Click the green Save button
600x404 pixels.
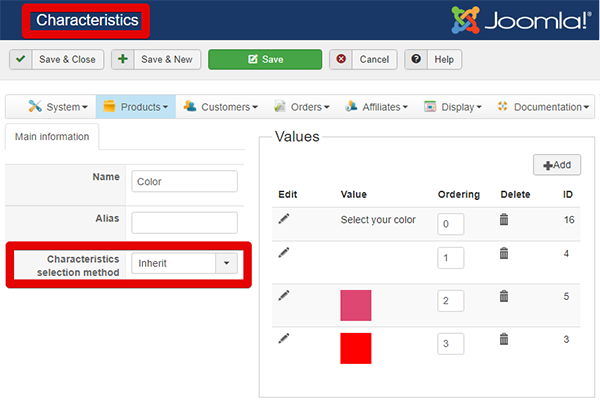pos(264,60)
